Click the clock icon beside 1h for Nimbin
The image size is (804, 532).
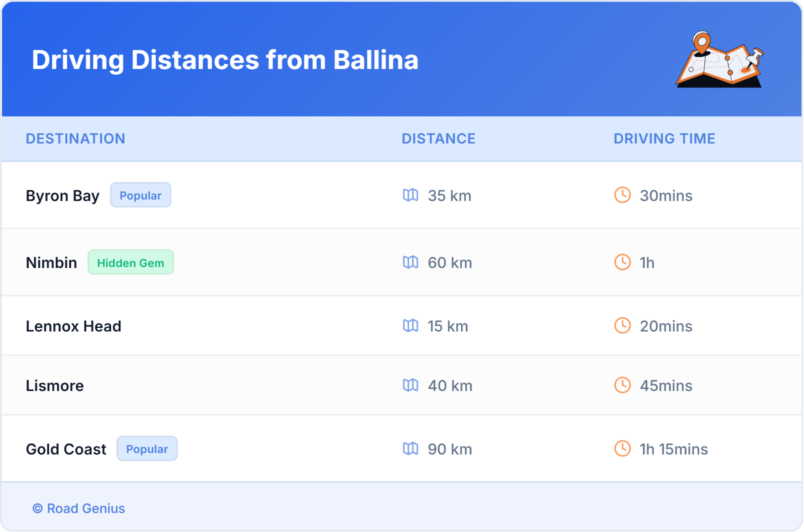point(622,262)
